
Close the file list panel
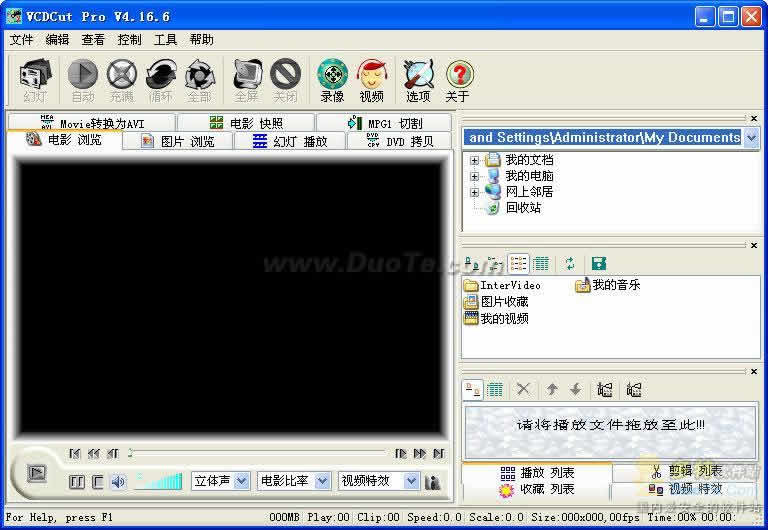754,245
